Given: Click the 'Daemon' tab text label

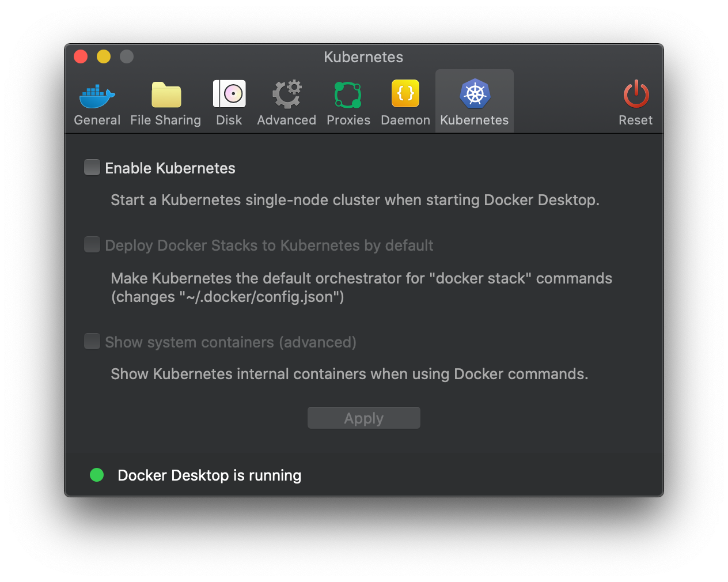Looking at the screenshot, I should point(405,120).
